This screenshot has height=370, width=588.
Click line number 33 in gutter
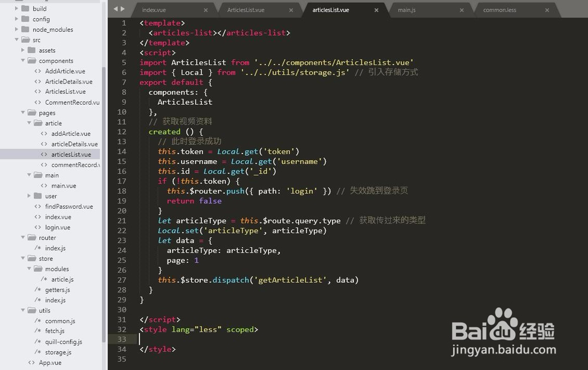[122, 339]
